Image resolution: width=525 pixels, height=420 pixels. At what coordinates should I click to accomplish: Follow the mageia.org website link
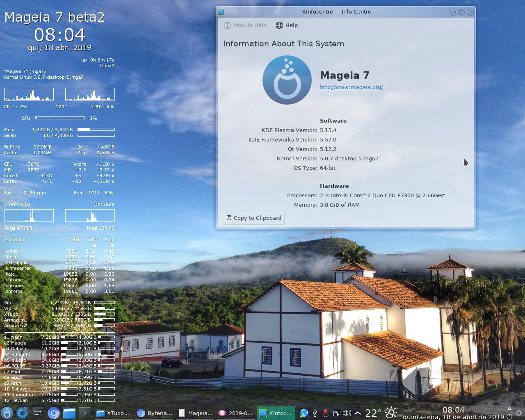[351, 87]
